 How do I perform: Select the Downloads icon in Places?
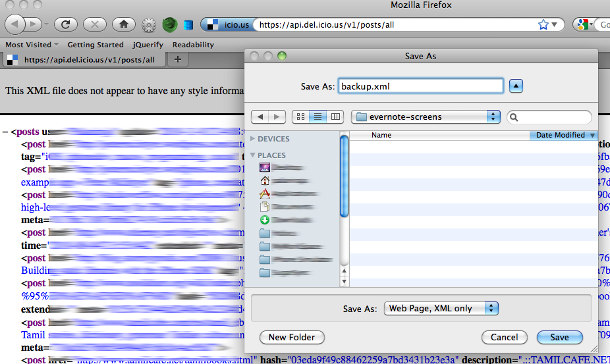click(265, 220)
